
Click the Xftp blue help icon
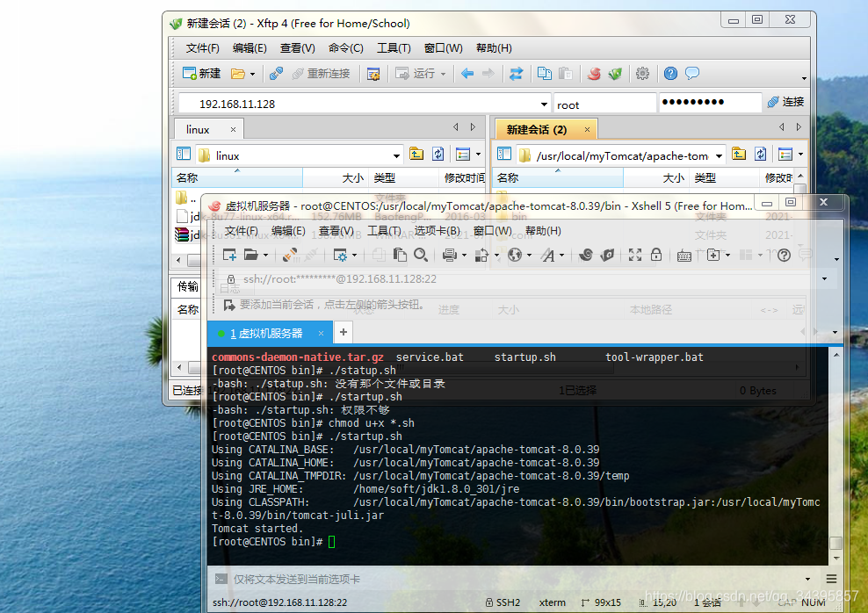point(670,74)
